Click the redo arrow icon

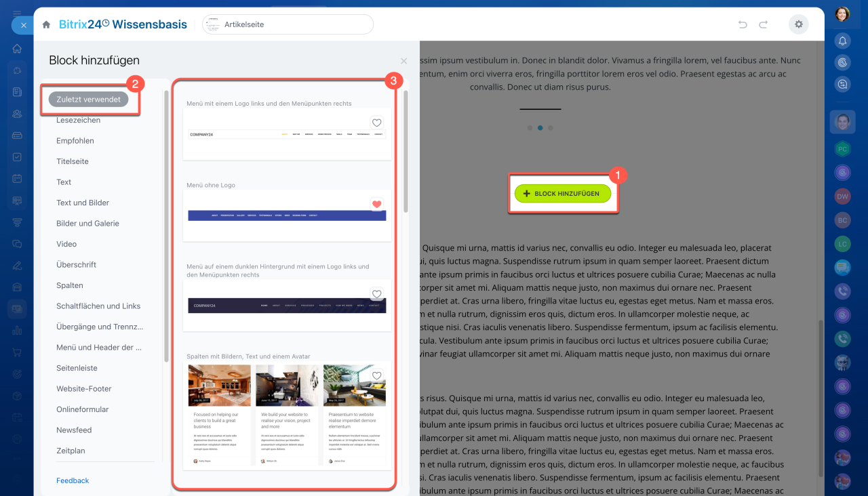[763, 24]
